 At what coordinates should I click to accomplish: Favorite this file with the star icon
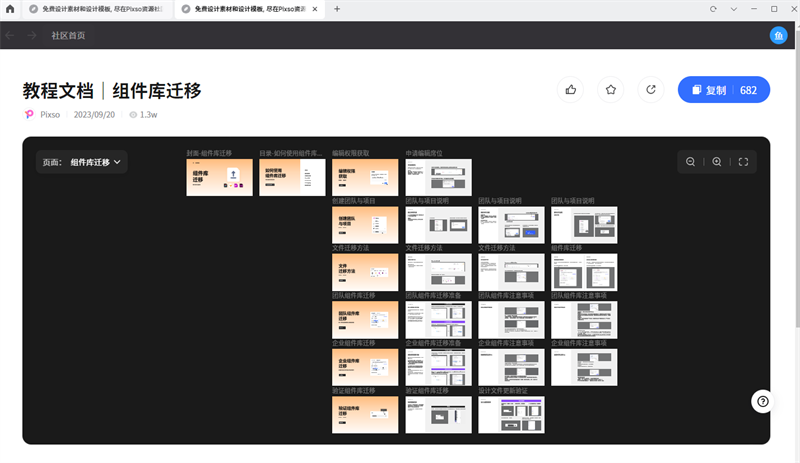[611, 90]
